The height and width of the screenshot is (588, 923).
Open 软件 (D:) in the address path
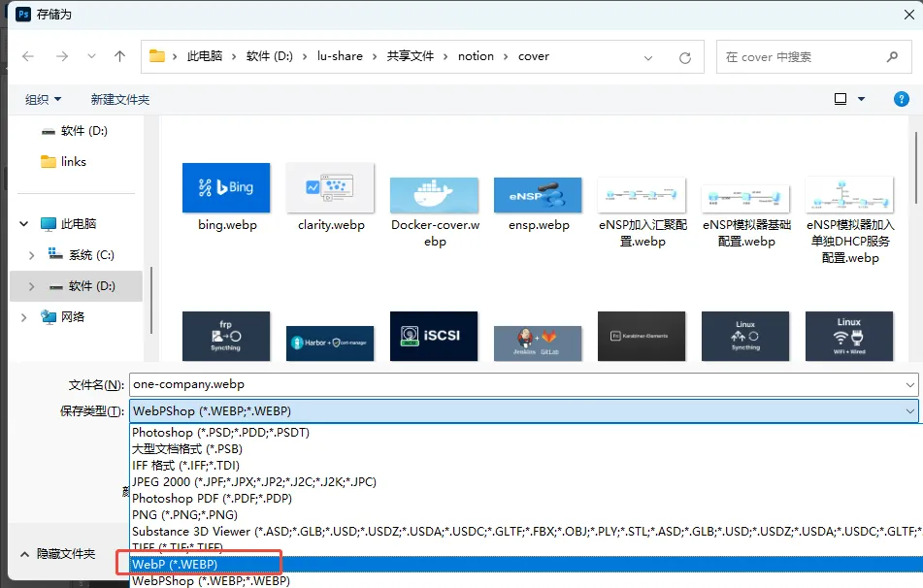270,56
